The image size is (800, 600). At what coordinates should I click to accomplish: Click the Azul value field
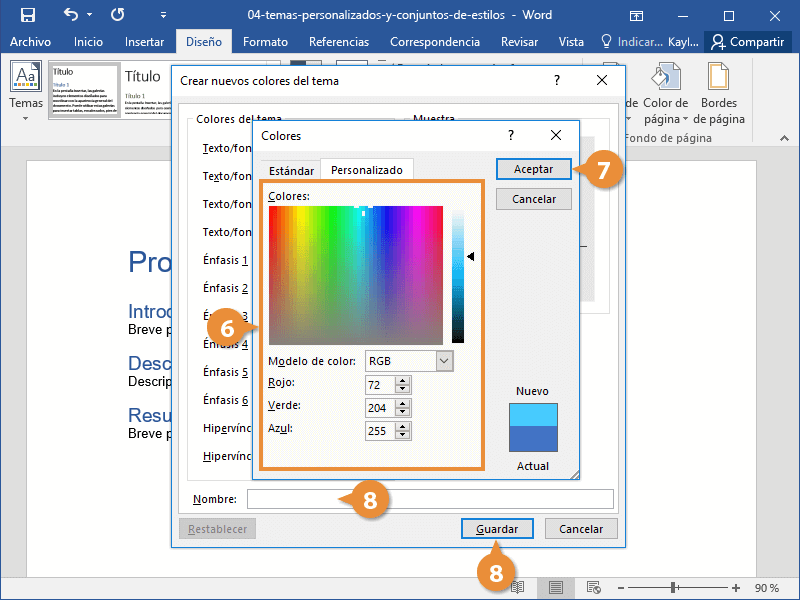pos(380,431)
